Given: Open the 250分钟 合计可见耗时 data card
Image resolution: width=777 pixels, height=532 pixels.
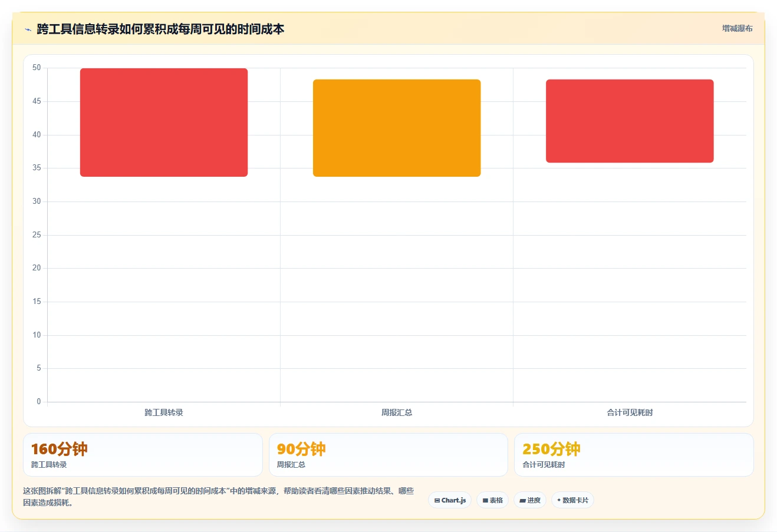Looking at the screenshot, I should [x=634, y=455].
